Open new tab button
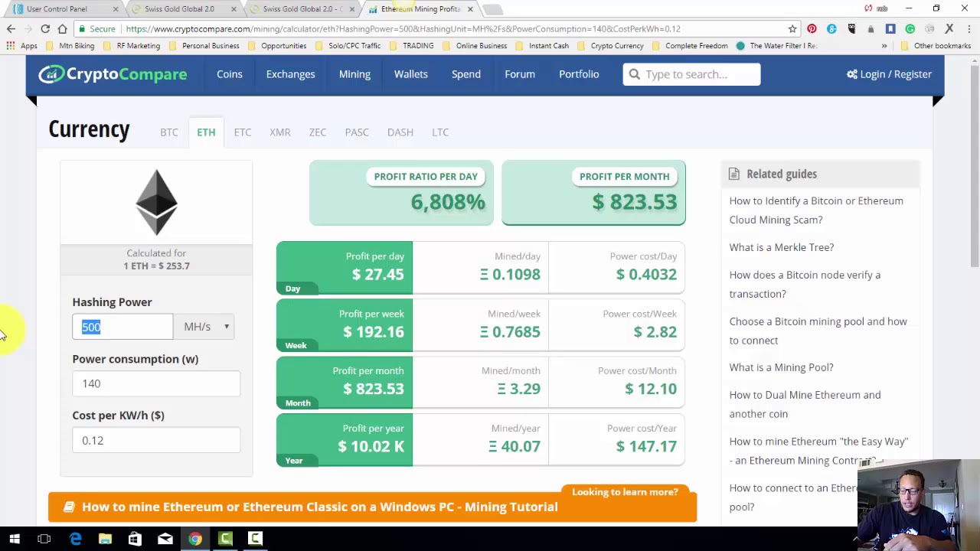980x551 pixels. tap(493, 9)
